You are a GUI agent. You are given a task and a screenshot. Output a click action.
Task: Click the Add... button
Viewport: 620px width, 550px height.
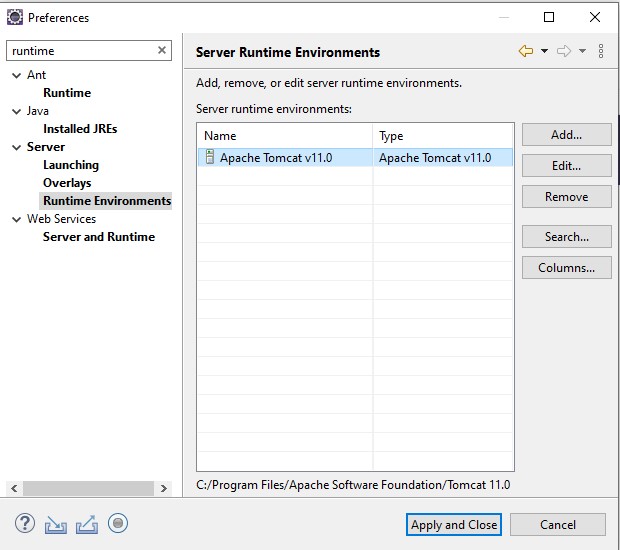click(x=567, y=135)
